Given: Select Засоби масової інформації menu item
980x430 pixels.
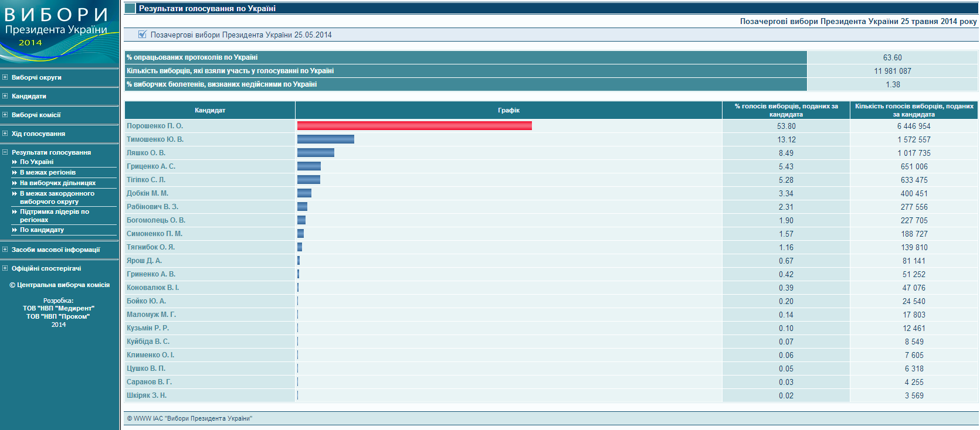Looking at the screenshot, I should pyautogui.click(x=56, y=250).
